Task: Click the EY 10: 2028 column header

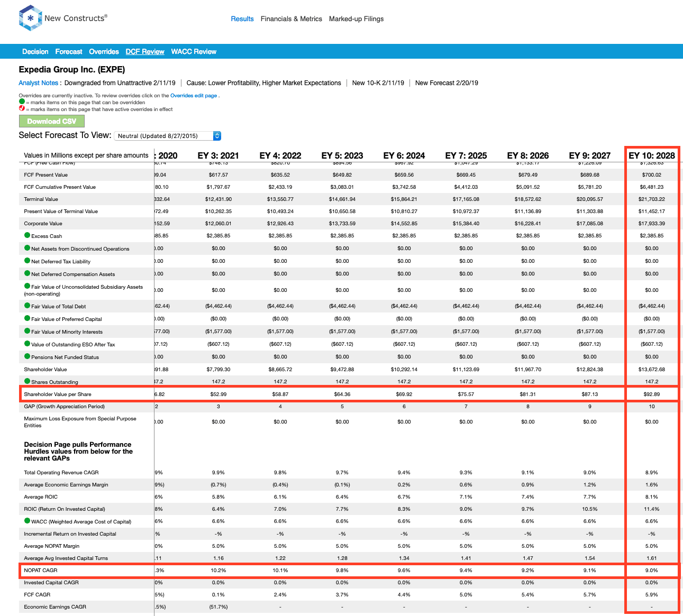Action: (652, 155)
